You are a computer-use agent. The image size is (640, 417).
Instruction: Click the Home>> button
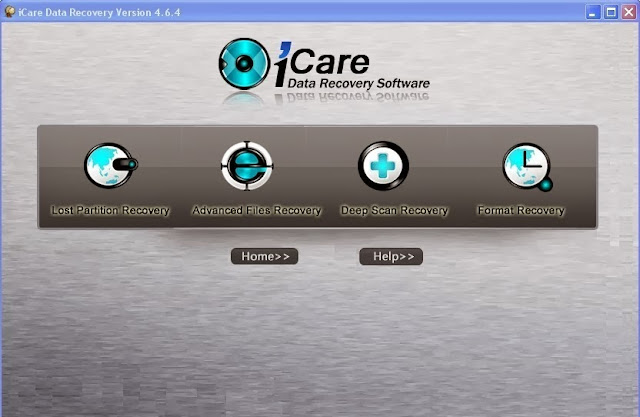pos(264,256)
